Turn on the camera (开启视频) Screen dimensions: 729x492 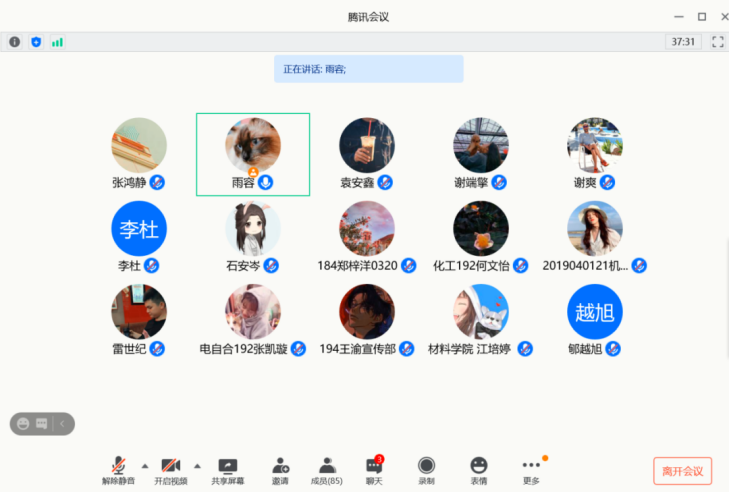click(171, 470)
